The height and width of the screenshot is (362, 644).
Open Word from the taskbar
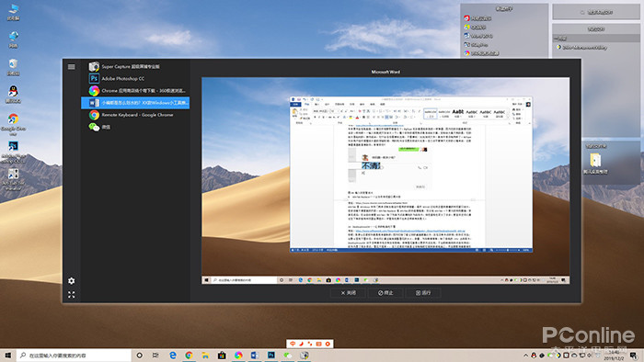point(255,355)
